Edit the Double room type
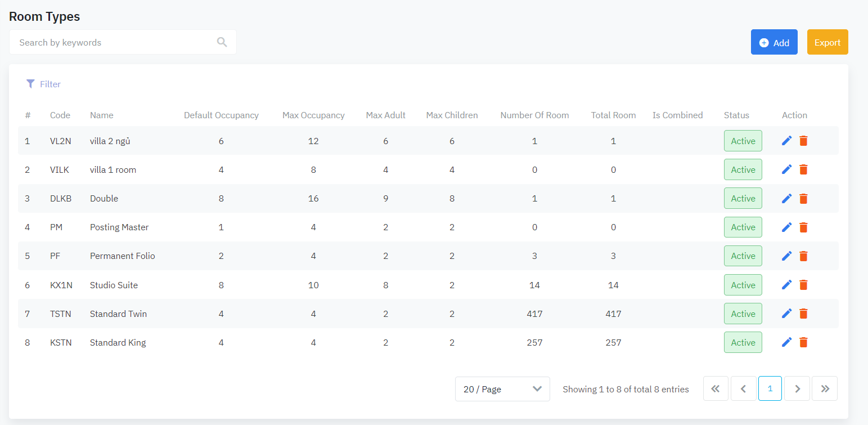Screen dimensions: 868x425 pyautogui.click(x=786, y=198)
